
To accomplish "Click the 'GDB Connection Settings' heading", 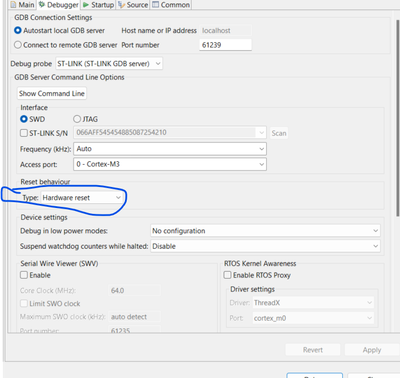I will pyautogui.click(x=53, y=17).
